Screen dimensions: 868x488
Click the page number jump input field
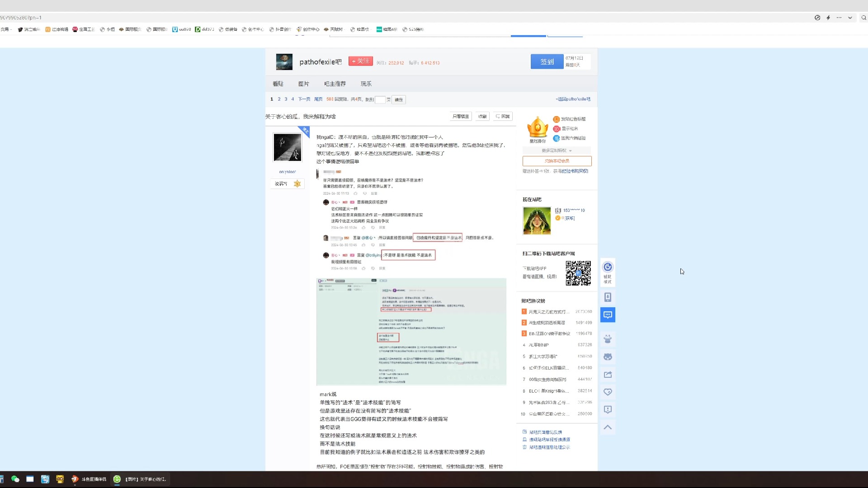[380, 99]
